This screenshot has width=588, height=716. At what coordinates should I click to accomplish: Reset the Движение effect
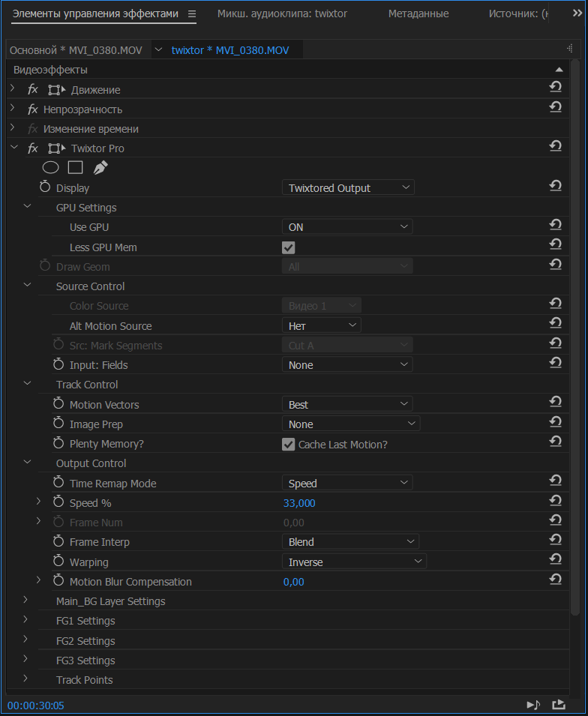[x=556, y=87]
